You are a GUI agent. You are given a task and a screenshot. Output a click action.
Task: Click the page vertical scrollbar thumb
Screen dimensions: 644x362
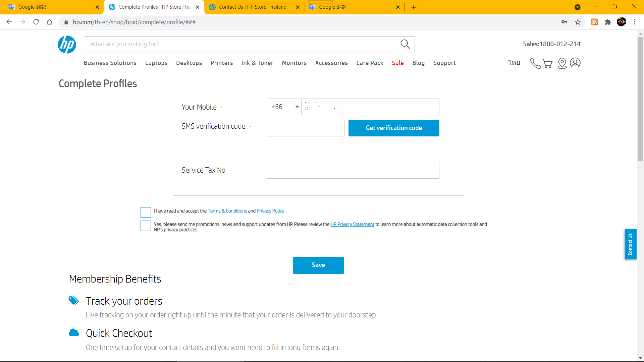[x=640, y=99]
